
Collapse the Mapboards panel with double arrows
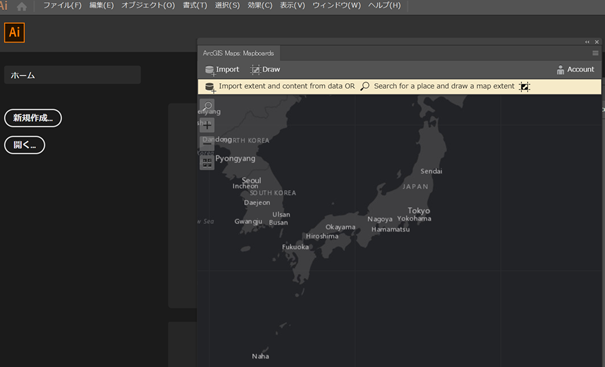click(587, 42)
